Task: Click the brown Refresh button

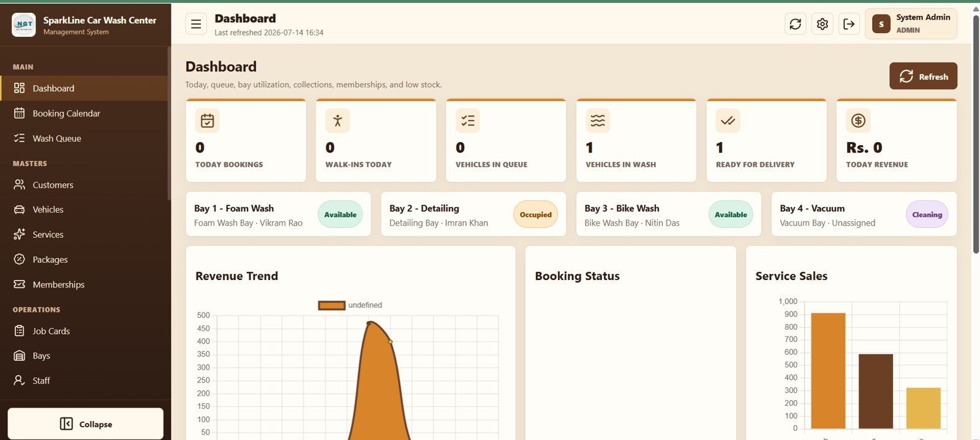Action: (923, 76)
